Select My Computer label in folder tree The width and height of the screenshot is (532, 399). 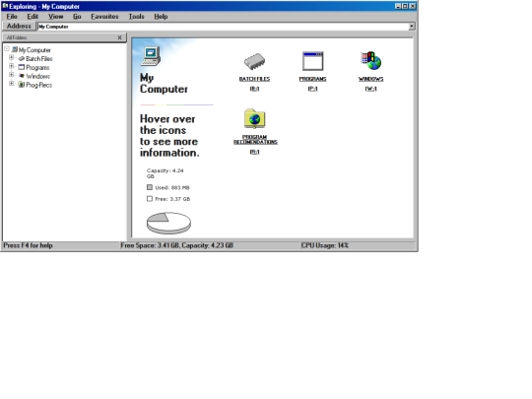pyautogui.click(x=34, y=50)
